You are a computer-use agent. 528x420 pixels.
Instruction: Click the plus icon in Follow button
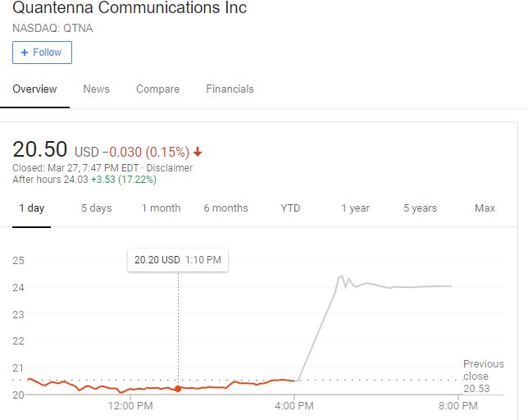pyautogui.click(x=25, y=52)
